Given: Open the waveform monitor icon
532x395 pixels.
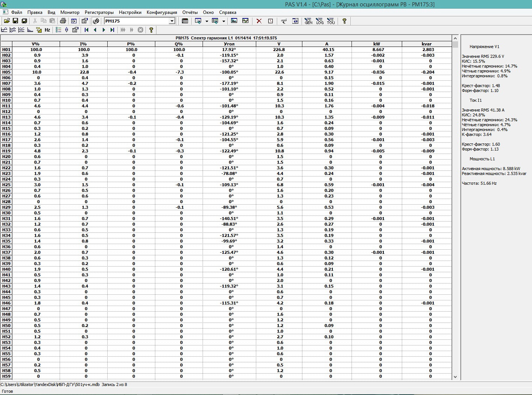Looking at the screenshot, I should click(245, 21).
